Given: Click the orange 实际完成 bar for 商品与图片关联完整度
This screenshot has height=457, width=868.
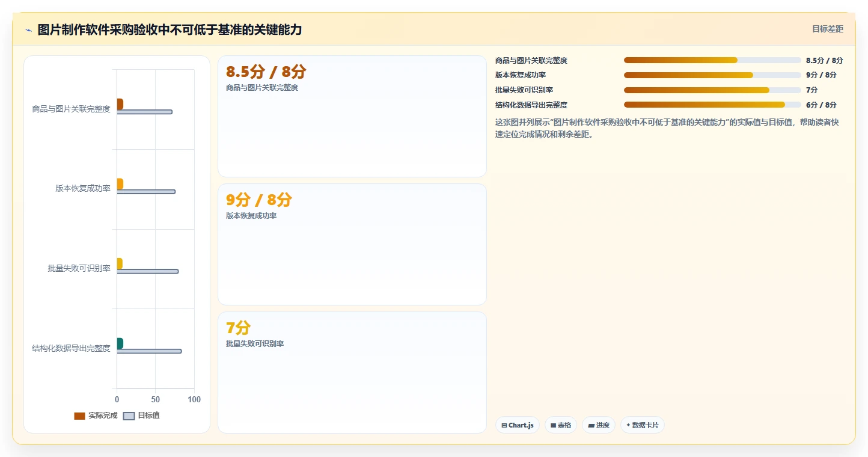Looking at the screenshot, I should (x=120, y=104).
